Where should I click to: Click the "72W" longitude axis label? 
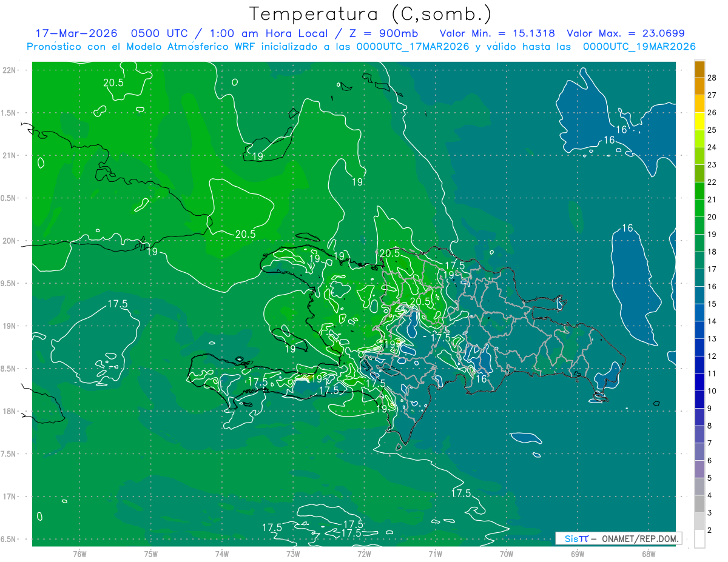tap(364, 554)
